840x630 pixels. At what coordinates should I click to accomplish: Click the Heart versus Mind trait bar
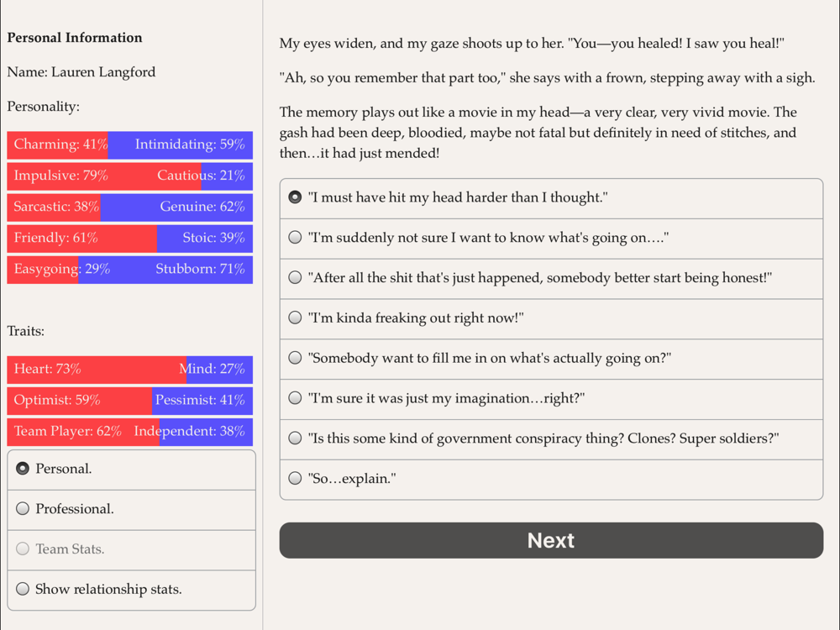pos(129,370)
